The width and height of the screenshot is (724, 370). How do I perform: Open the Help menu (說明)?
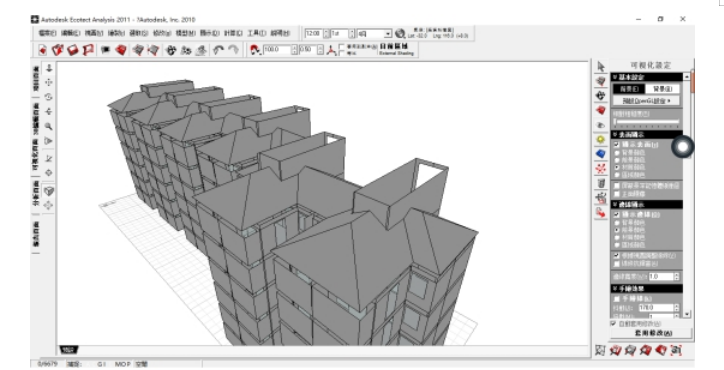pos(280,33)
